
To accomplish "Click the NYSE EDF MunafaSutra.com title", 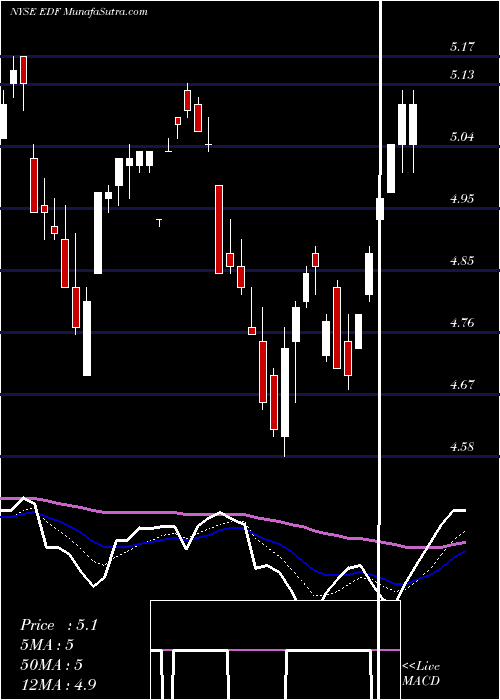I will [x=79, y=12].
